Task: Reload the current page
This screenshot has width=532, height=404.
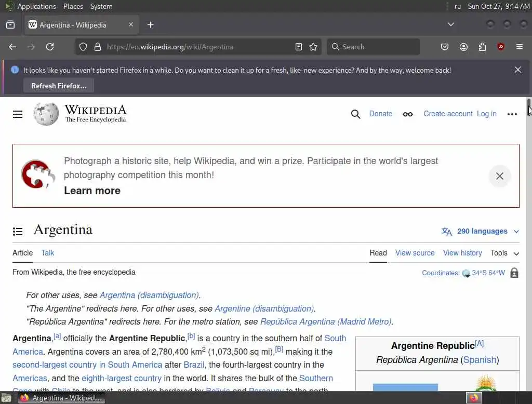Action: (x=50, y=47)
